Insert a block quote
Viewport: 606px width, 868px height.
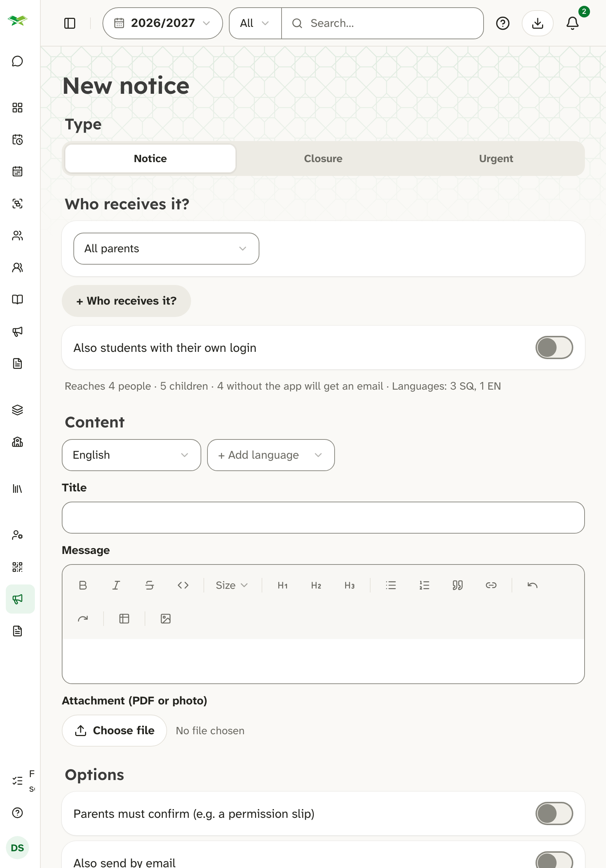457,585
